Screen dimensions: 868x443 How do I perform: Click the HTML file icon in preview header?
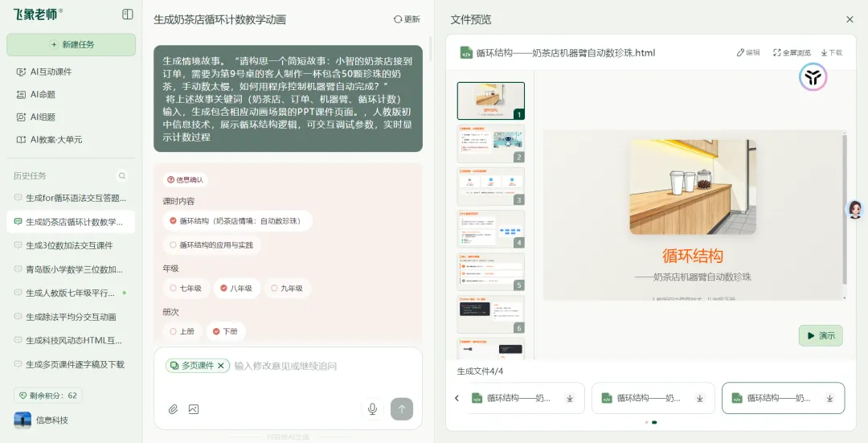point(466,52)
